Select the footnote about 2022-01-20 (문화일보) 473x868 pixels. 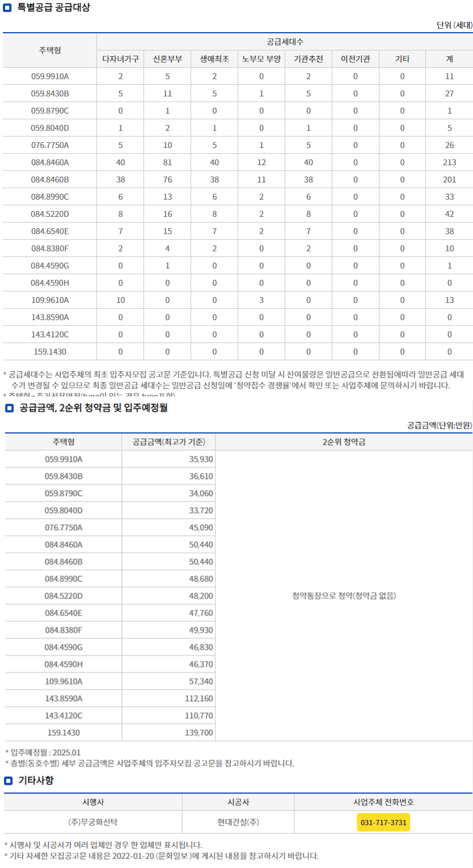(x=161, y=856)
